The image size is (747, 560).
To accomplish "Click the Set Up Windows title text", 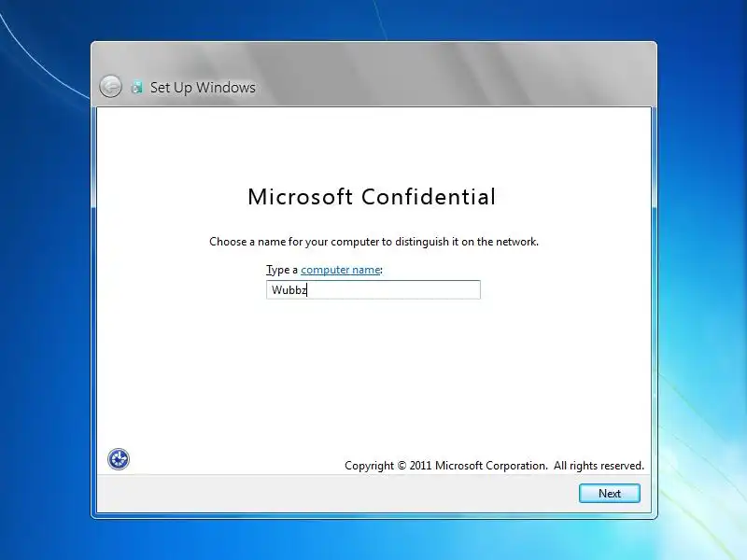I will click(203, 87).
